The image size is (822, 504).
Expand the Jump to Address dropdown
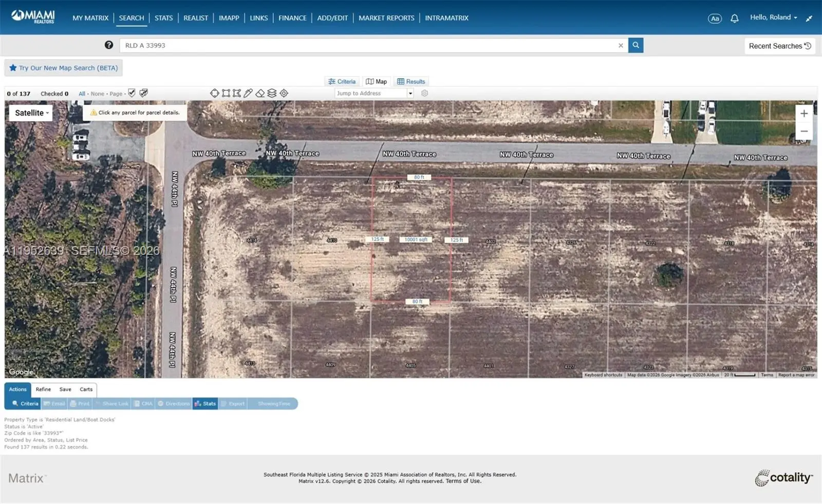tap(410, 94)
